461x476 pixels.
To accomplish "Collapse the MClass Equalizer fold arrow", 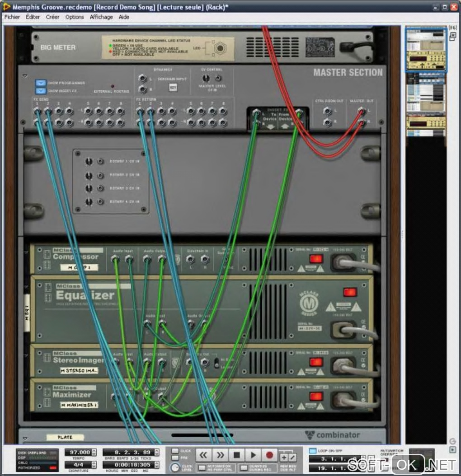I will 26,287.
